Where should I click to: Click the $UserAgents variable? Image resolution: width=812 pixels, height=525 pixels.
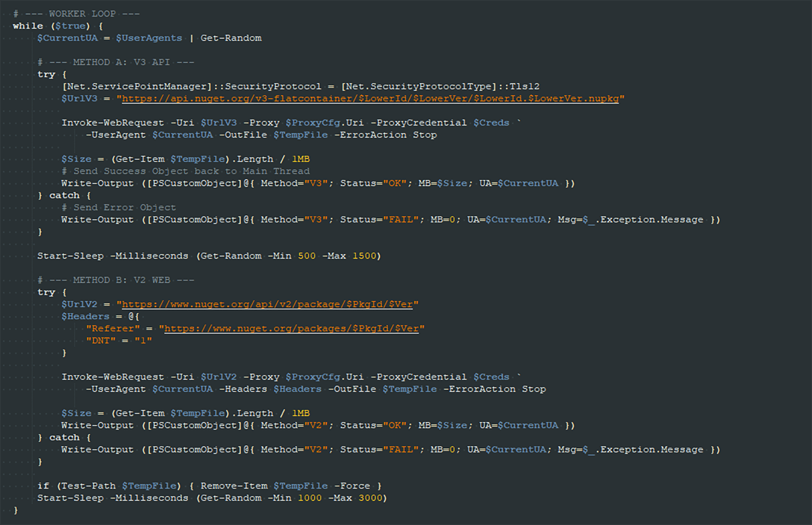click(149, 38)
